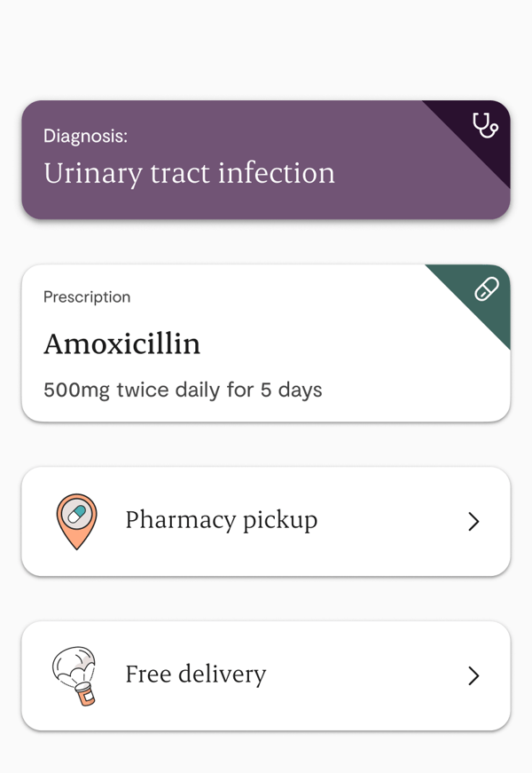Select the Pharmacy pickup label
532x773 pixels.
(221, 520)
